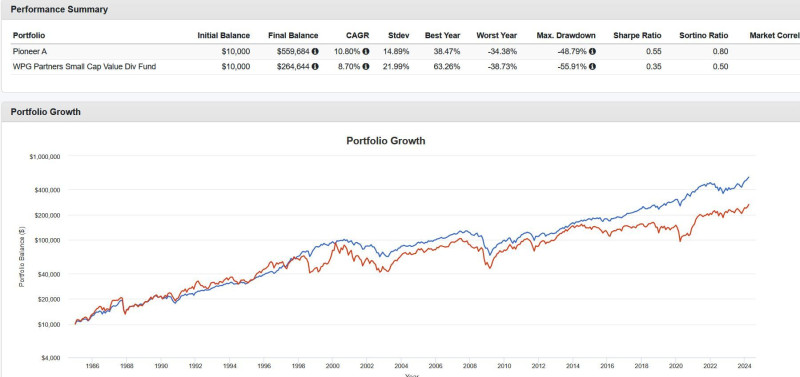Click the Sharpe Ratio column header
The image size is (800, 377).
[637, 36]
